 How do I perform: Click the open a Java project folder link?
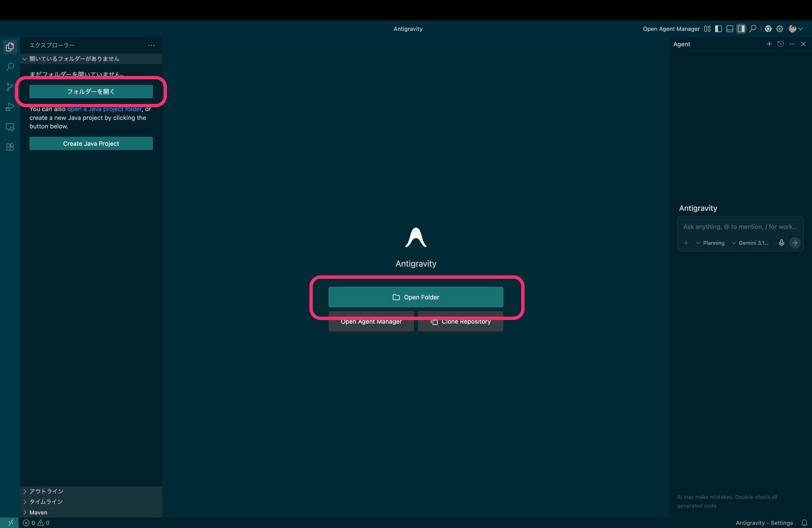point(104,109)
